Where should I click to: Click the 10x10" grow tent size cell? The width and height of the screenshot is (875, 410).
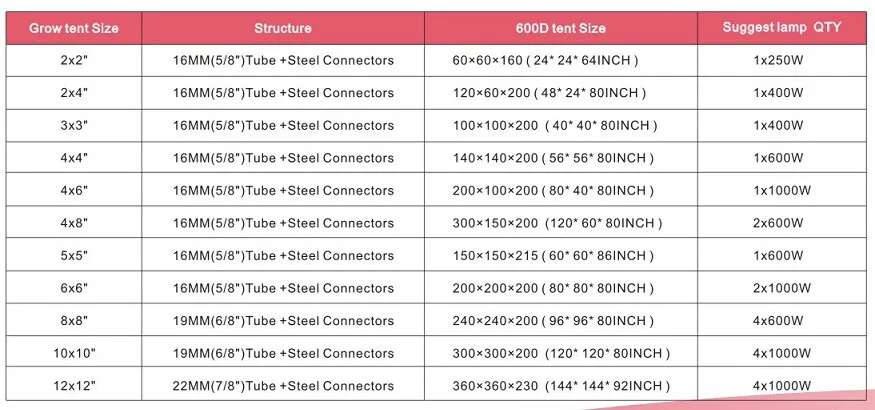click(74, 353)
